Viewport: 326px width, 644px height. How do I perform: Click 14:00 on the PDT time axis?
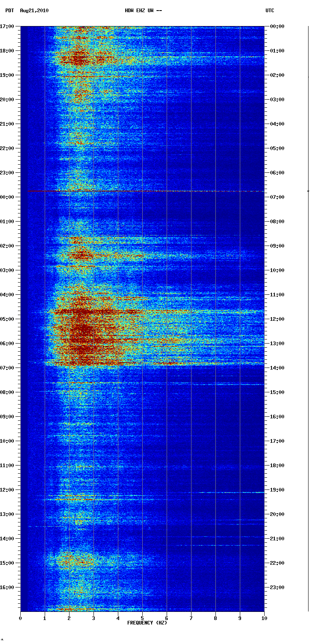pos(7,539)
